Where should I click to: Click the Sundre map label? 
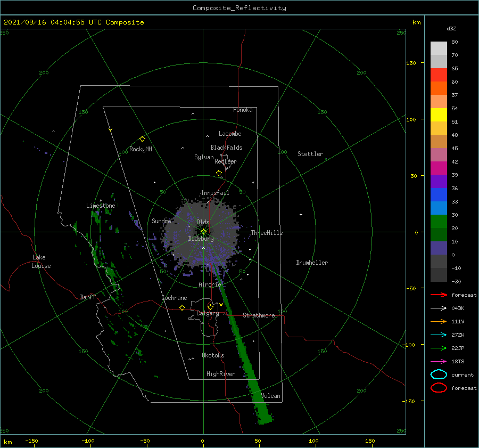162,221
